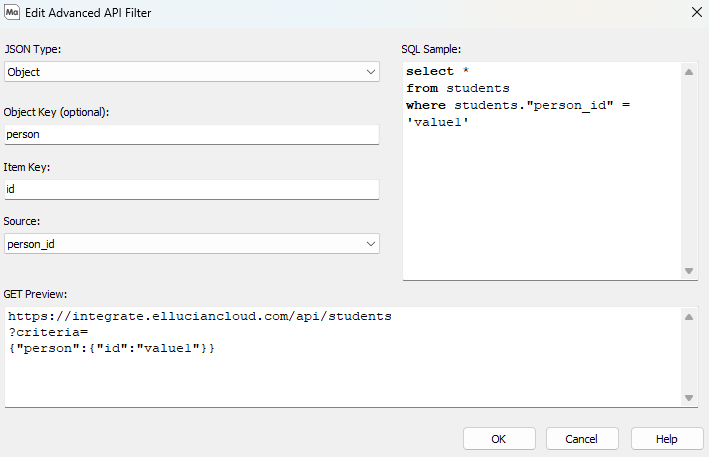Image resolution: width=709 pixels, height=457 pixels.
Task: Click the ellucian URL in GET Preview
Action: (198, 317)
